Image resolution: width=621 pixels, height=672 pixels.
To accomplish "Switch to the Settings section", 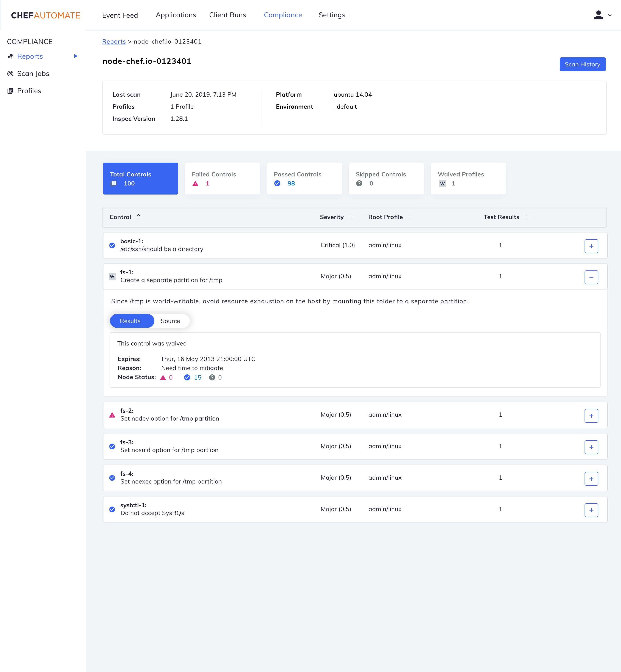I will [x=332, y=15].
